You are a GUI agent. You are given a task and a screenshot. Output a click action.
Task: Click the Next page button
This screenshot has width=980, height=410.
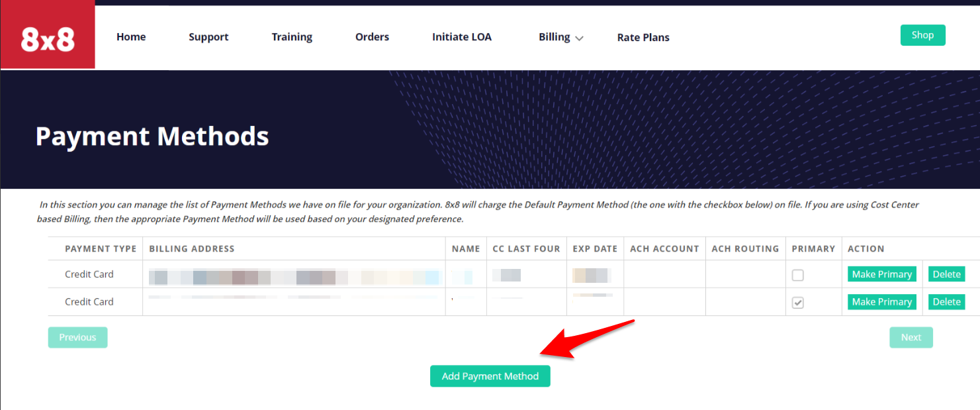pos(911,337)
